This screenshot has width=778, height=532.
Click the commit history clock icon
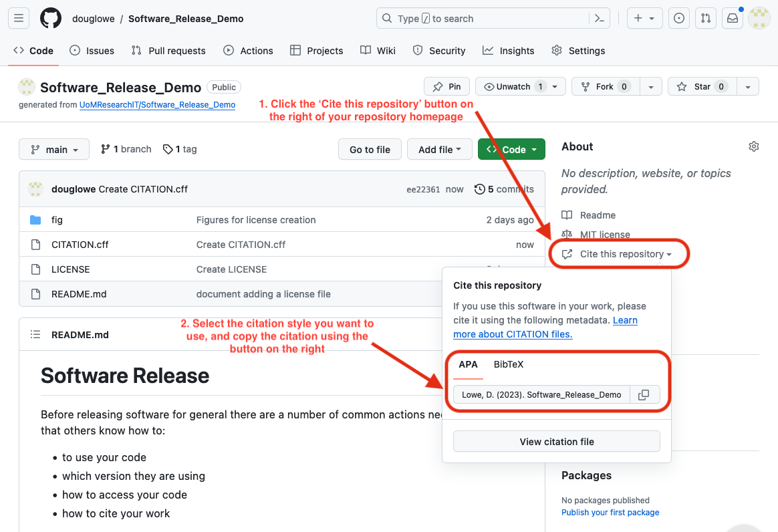click(x=479, y=189)
